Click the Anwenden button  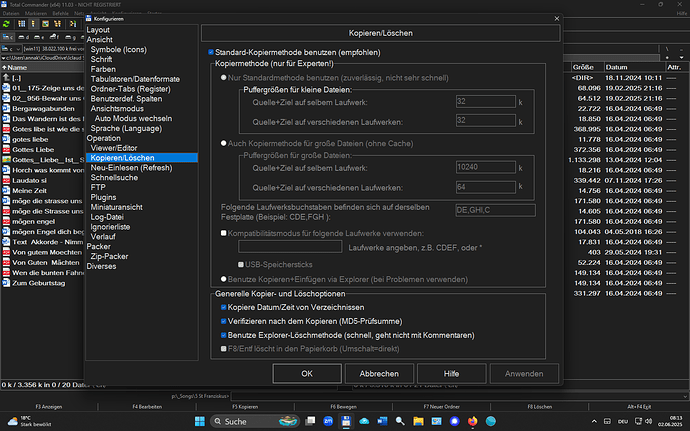click(524, 373)
